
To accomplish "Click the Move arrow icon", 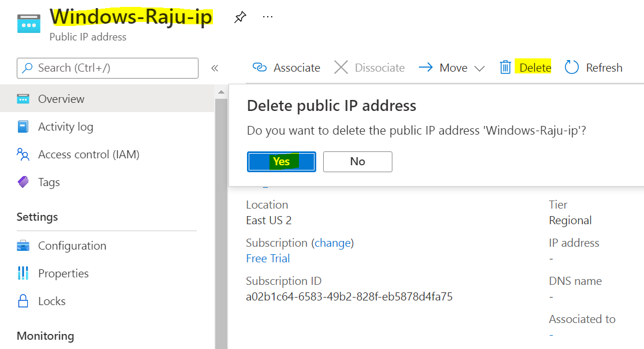I will [x=426, y=67].
